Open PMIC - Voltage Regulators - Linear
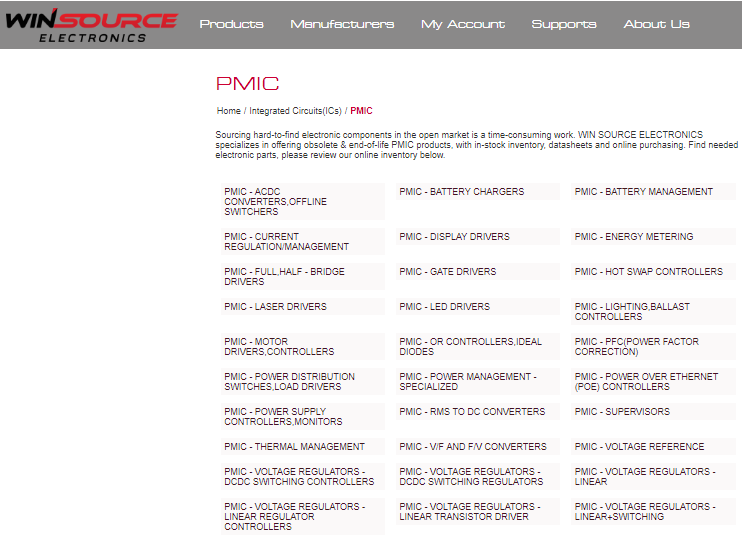 [653, 477]
